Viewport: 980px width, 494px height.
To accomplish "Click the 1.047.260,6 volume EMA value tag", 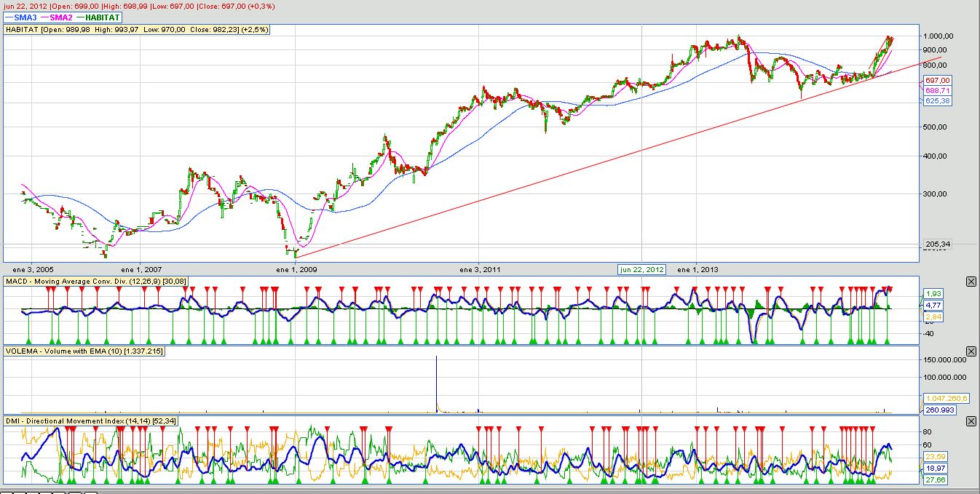I will (946, 399).
